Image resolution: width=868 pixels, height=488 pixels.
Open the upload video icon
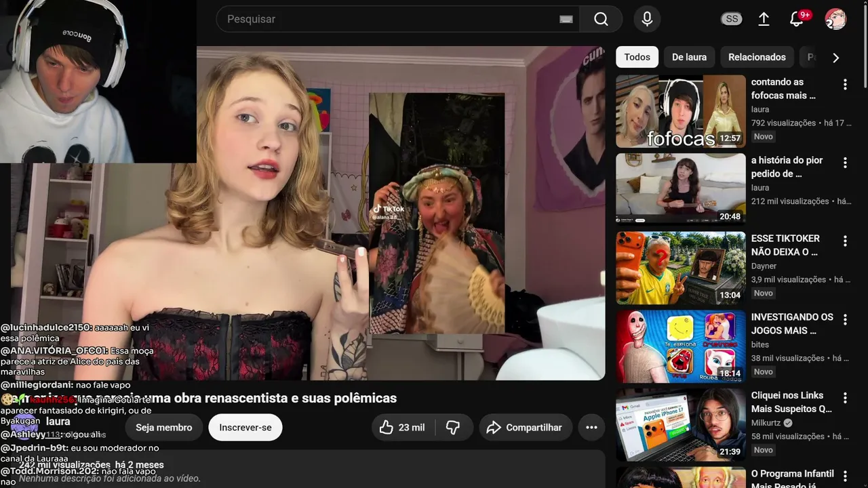pos(764,19)
